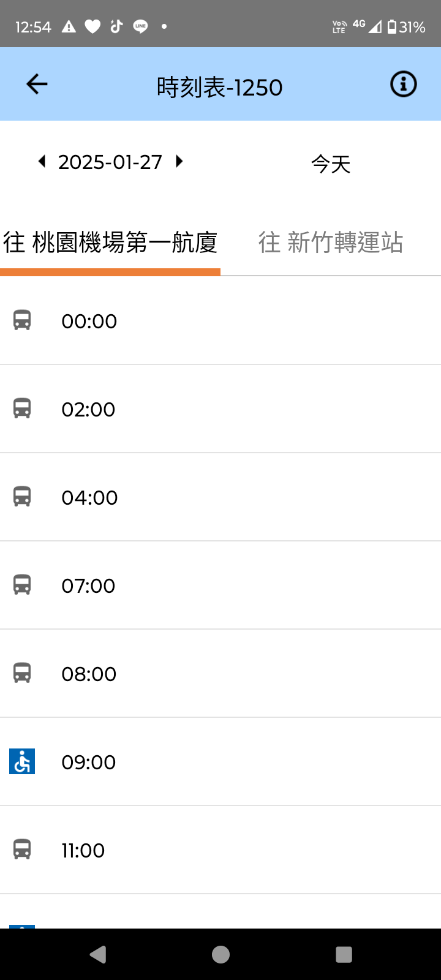Tap the bus icon beside 04:00
Screen dimensions: 441x980
pos(22,497)
